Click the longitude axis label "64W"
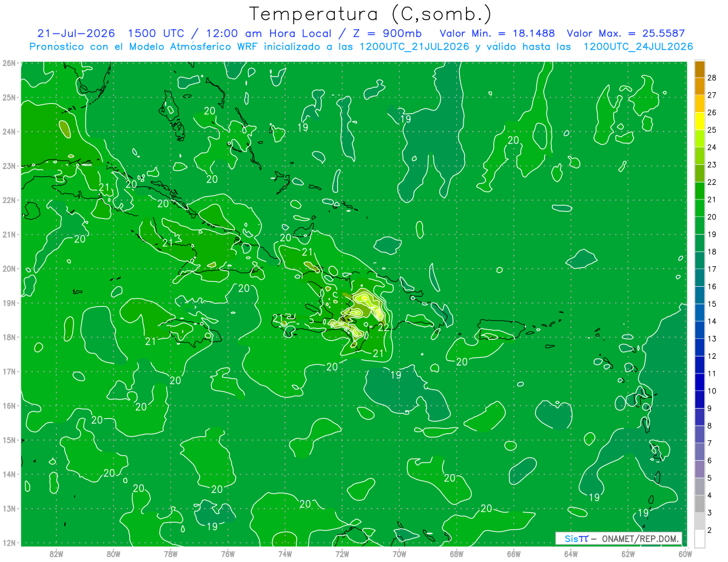Viewport: 728px width, 562px height. 571,553
